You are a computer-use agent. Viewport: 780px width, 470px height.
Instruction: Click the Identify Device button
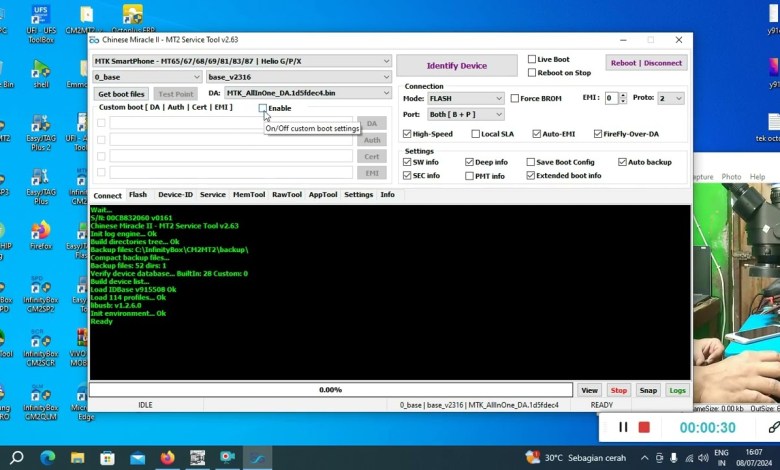pos(457,66)
